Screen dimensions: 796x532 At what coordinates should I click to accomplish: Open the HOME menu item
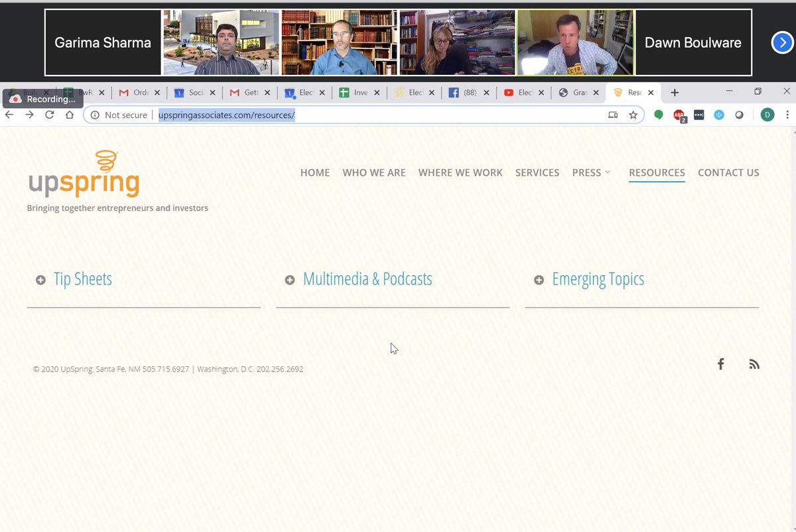tap(315, 172)
